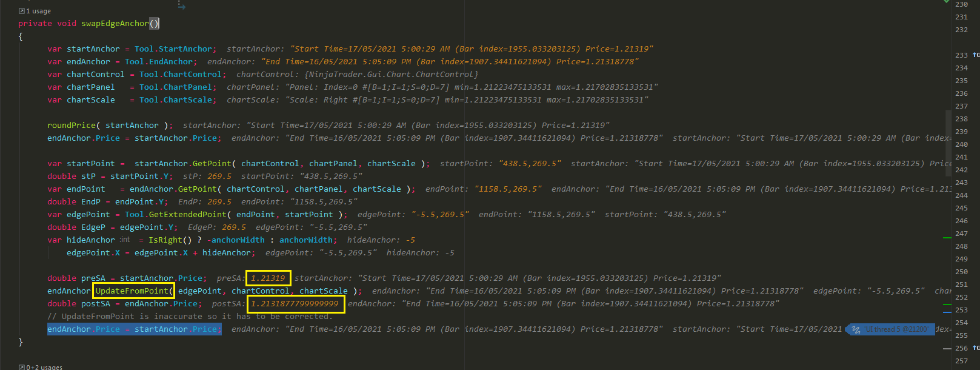Click the inline hint 'hideAnchor: -5' after anchorWidth

(381, 240)
